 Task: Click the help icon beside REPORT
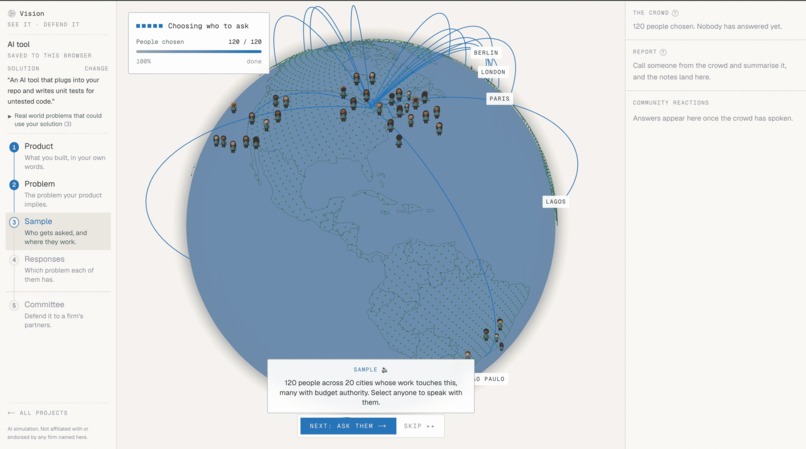[x=663, y=52]
